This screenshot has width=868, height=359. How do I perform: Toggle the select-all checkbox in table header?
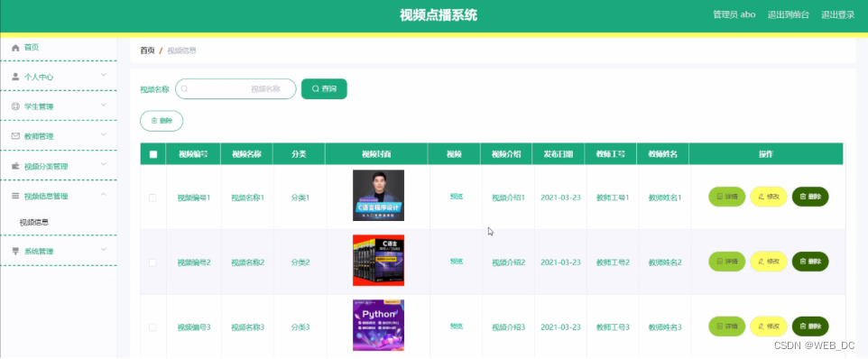(x=153, y=154)
